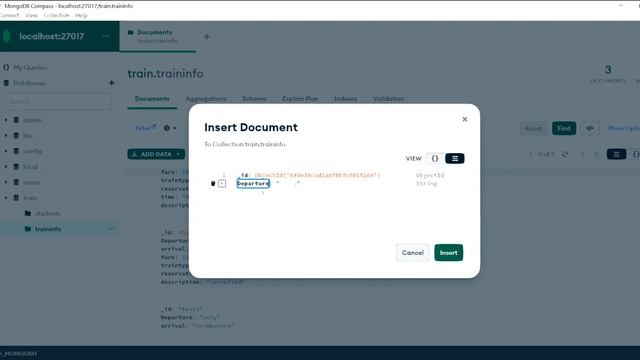Image resolution: width=640 pixels, height=360 pixels.
Task: Expand the admin database
Action: pyautogui.click(x=6, y=120)
